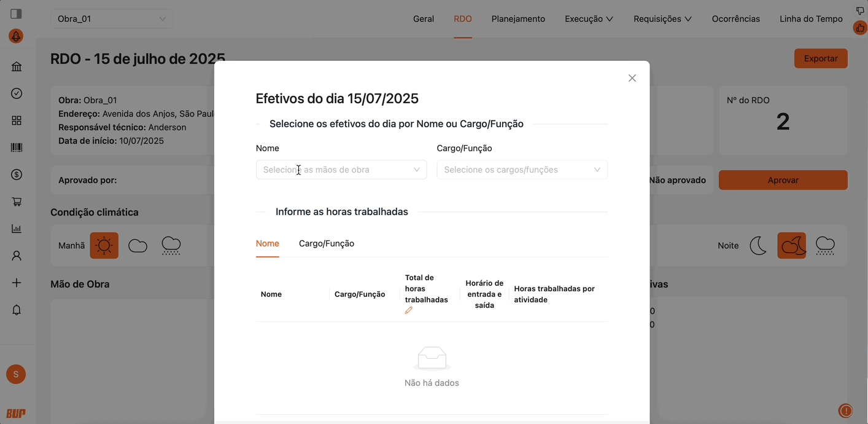Click the plus icon in the sidebar

(x=16, y=282)
